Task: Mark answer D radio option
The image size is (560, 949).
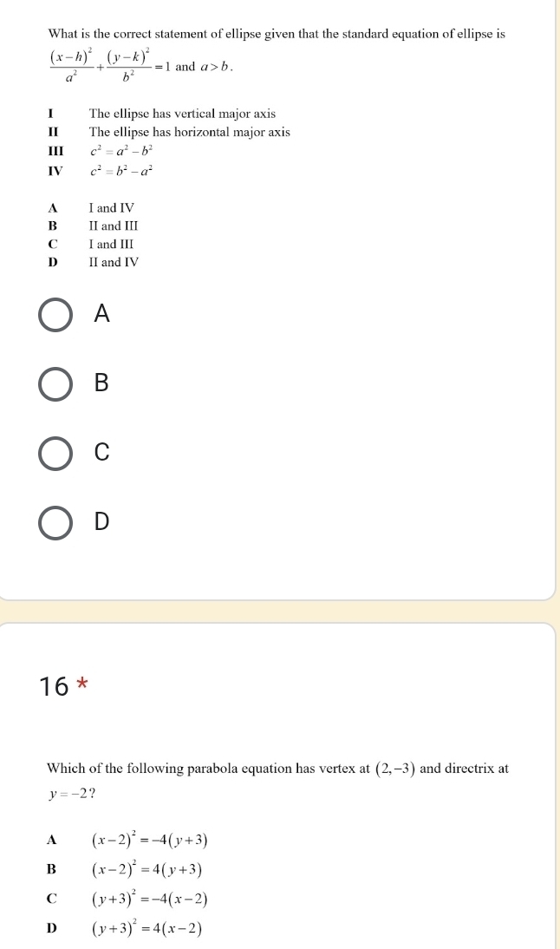Action: [x=55, y=523]
